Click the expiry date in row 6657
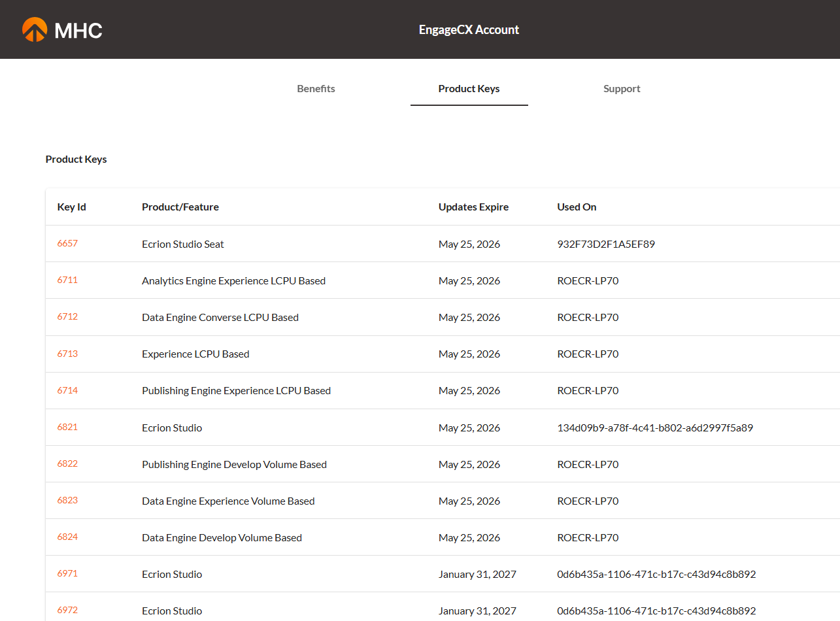 pos(469,244)
